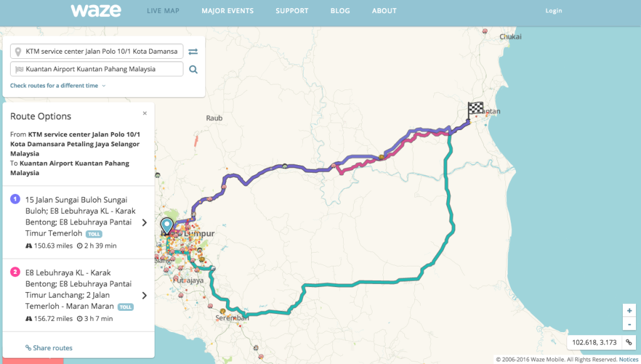Close the Route Options panel
The image size is (641, 364).
coord(145,113)
